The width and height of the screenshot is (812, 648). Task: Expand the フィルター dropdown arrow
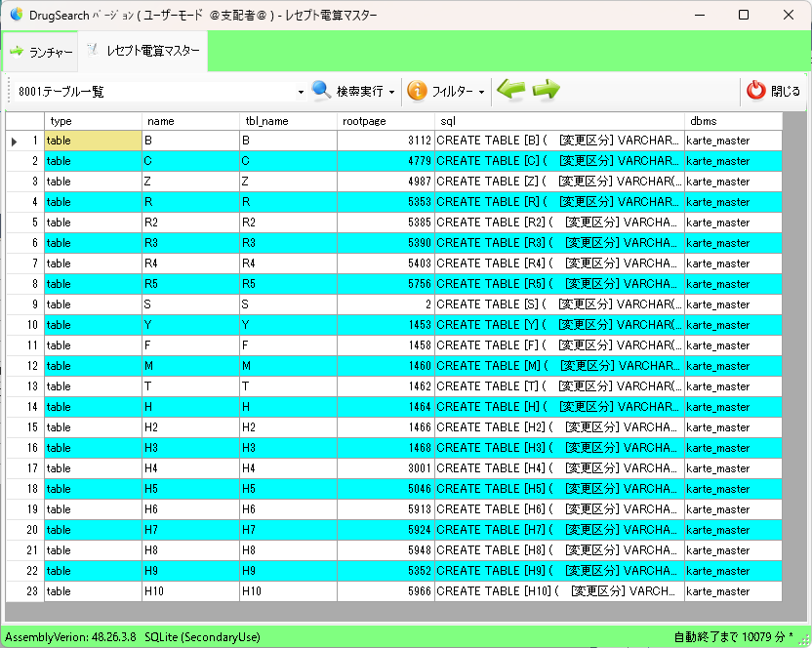481,92
